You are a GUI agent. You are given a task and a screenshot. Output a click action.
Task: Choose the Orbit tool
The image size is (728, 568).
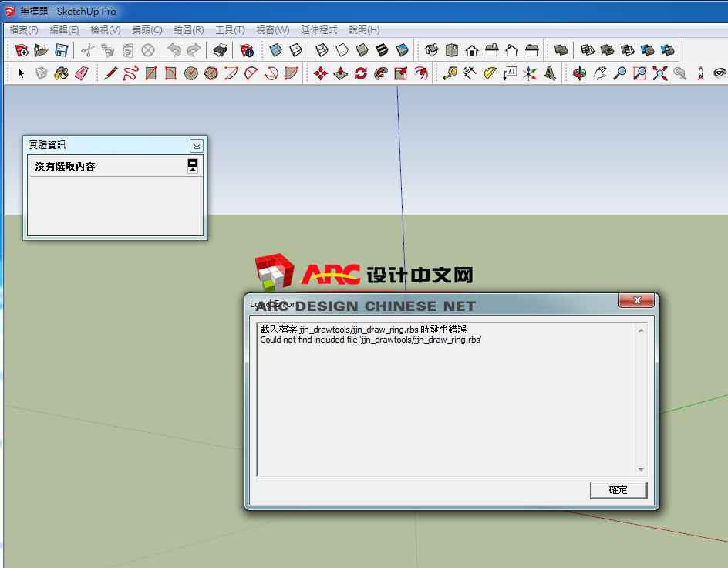[579, 73]
